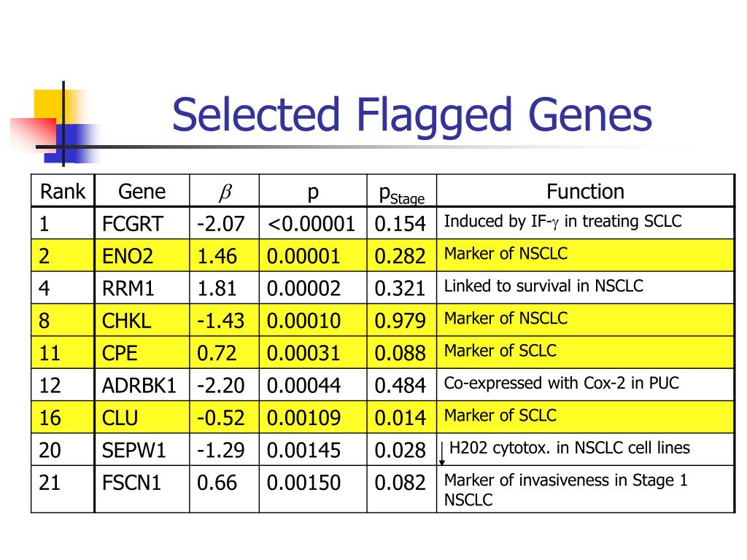Click the highlighted CLU gene cell
The width and height of the screenshot is (747, 560).
pos(142,418)
